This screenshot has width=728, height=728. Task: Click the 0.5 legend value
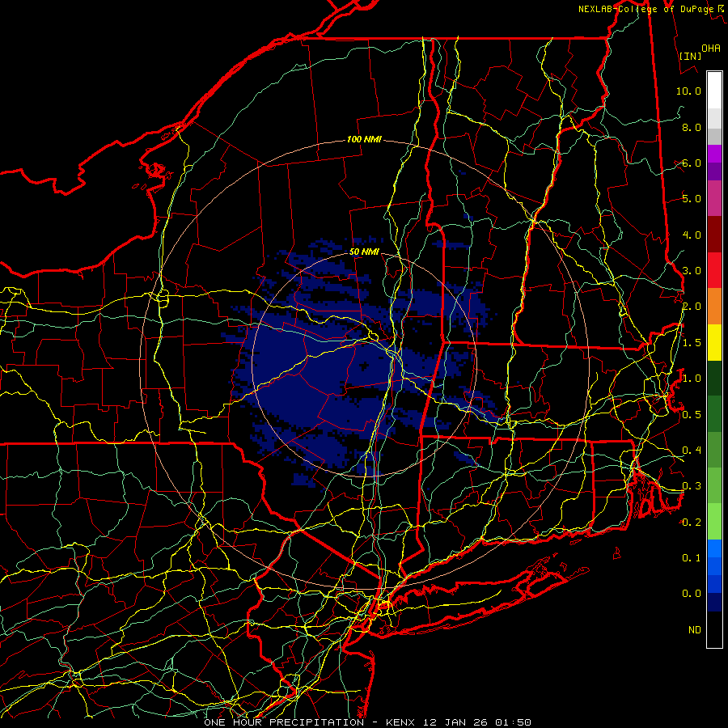(691, 414)
